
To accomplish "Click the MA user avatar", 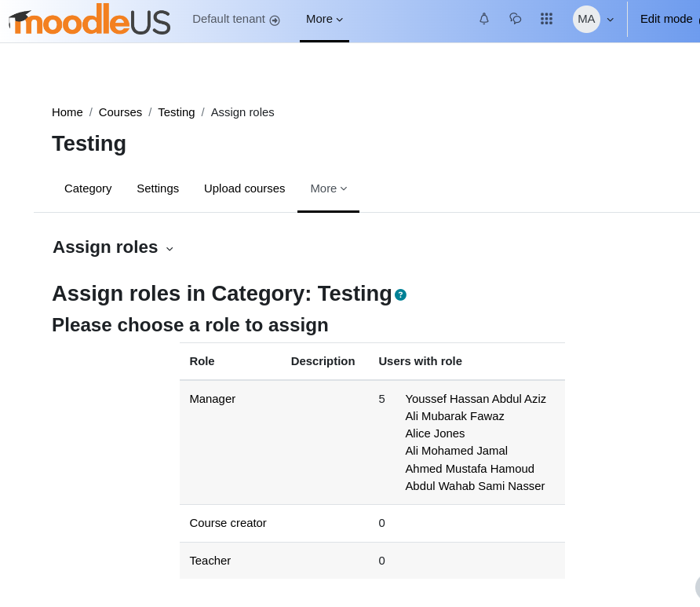I will pos(586,19).
